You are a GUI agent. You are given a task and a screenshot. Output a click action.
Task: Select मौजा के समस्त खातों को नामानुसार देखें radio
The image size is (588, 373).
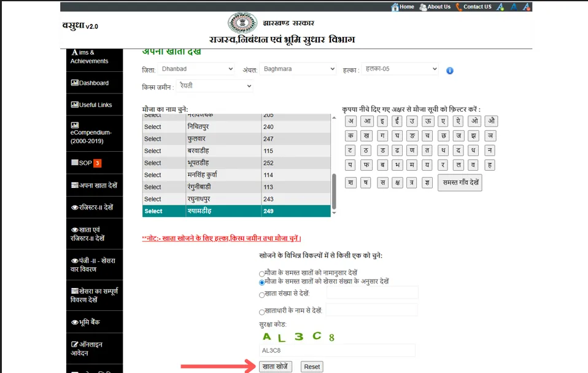click(261, 273)
